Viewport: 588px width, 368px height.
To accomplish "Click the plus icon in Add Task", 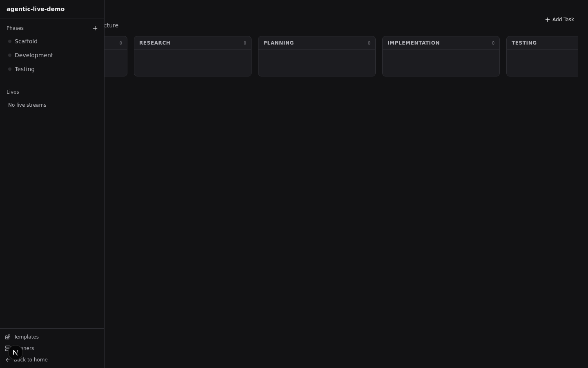I will tap(548, 20).
